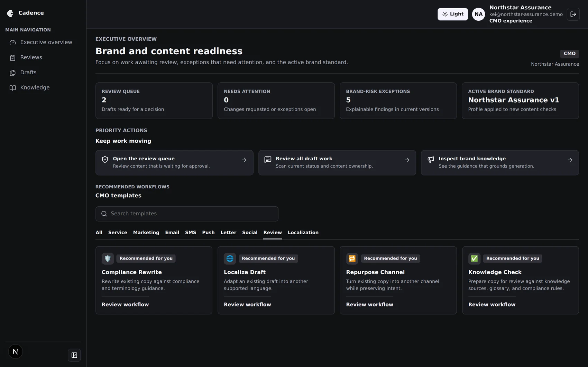Viewport: 588px width, 367px height.
Task: Click the Knowledge Check card title
Action: pos(495,272)
